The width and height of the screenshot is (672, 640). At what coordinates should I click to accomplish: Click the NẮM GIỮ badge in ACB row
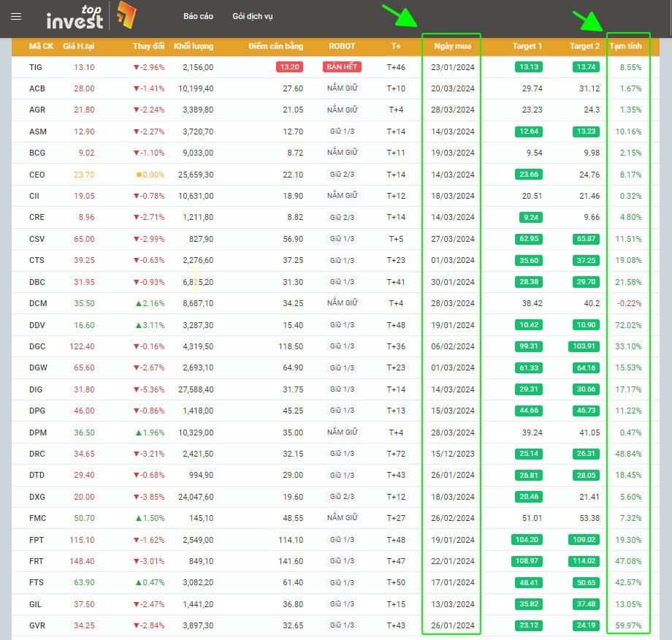tap(342, 88)
